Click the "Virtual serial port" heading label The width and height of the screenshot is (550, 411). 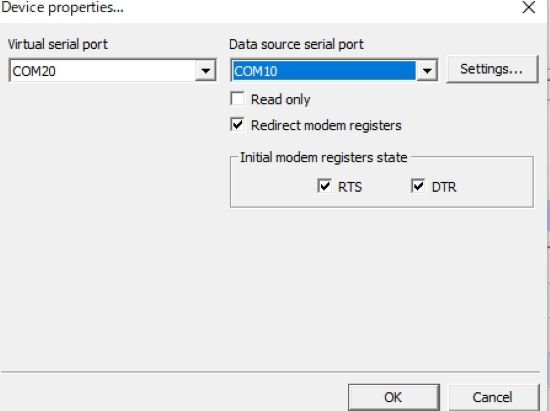tap(58, 45)
